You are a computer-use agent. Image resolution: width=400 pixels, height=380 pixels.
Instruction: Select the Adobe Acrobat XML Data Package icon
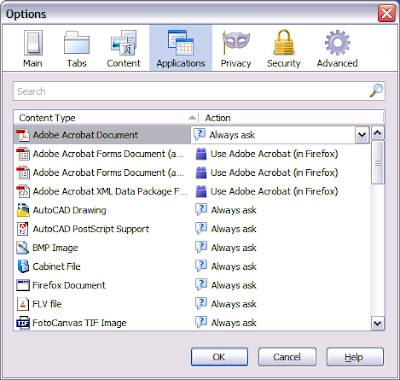pyautogui.click(x=23, y=191)
